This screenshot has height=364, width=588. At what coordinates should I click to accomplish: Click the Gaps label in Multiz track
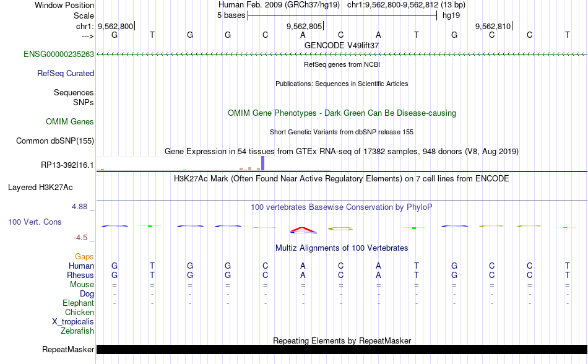(84, 257)
